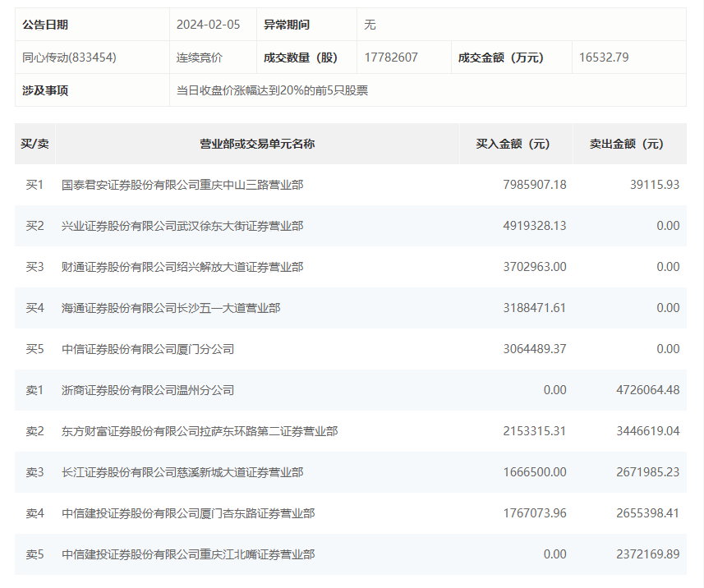
Task: Select 海通证券 长沙五一大道营业部 name
Action: tap(171, 308)
